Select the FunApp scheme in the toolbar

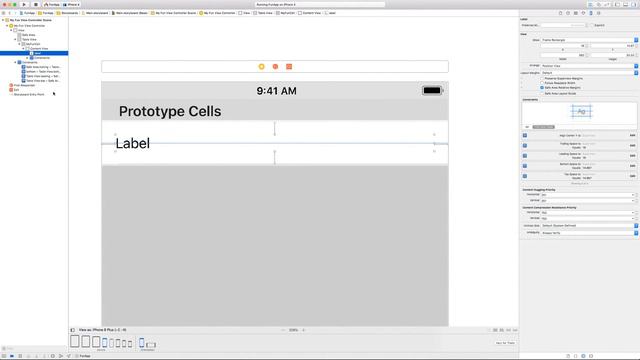52,4
